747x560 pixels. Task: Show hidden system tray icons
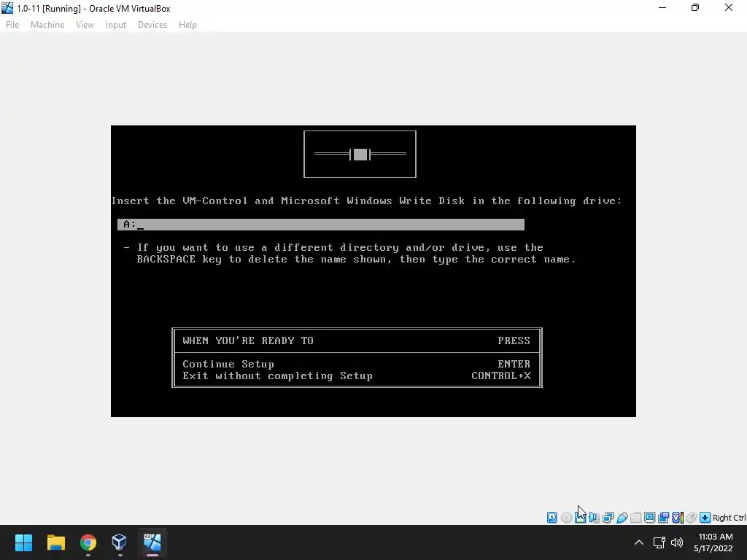coord(639,542)
